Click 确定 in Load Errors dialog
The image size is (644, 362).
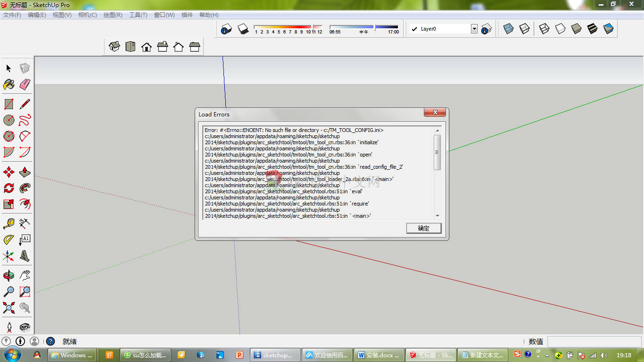[424, 228]
